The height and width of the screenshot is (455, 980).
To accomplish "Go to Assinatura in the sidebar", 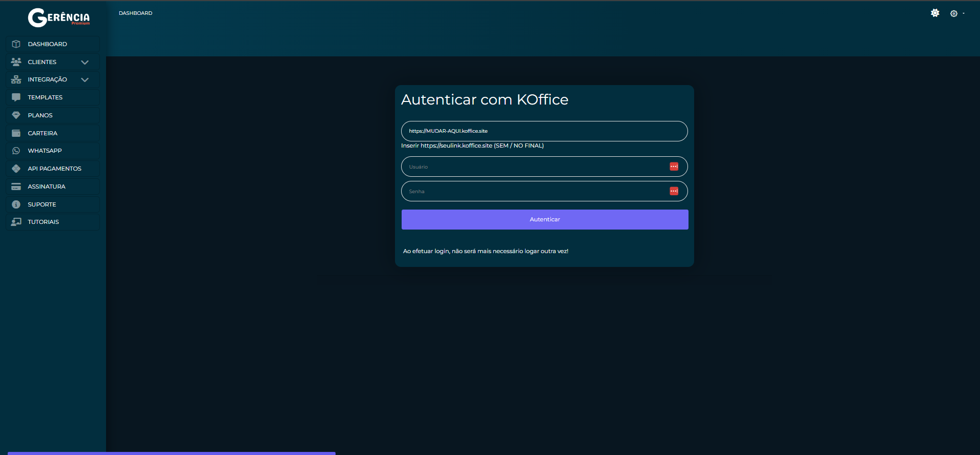I will pos(47,187).
